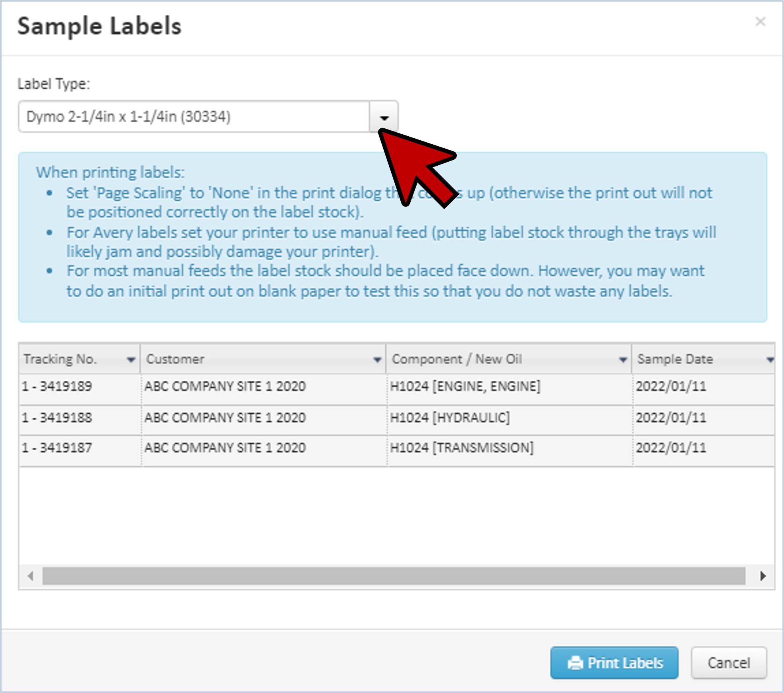784x693 pixels.
Task: Sort by Tracking No. column header
Action: point(60,359)
